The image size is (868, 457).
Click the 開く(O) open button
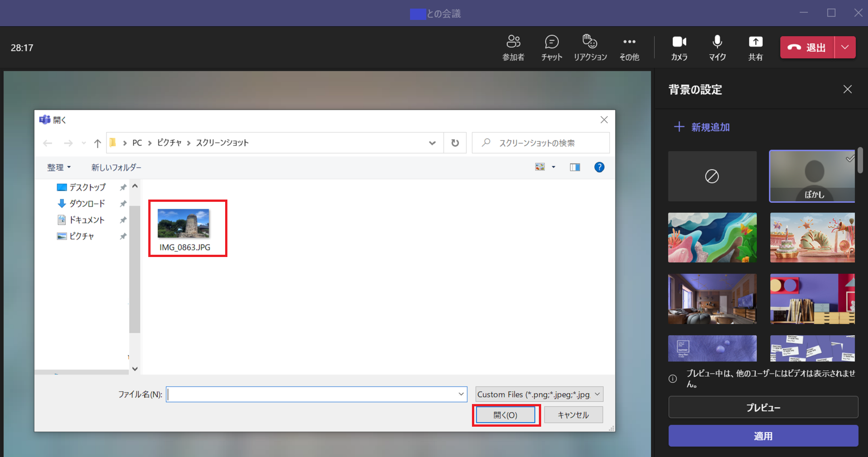(505, 415)
